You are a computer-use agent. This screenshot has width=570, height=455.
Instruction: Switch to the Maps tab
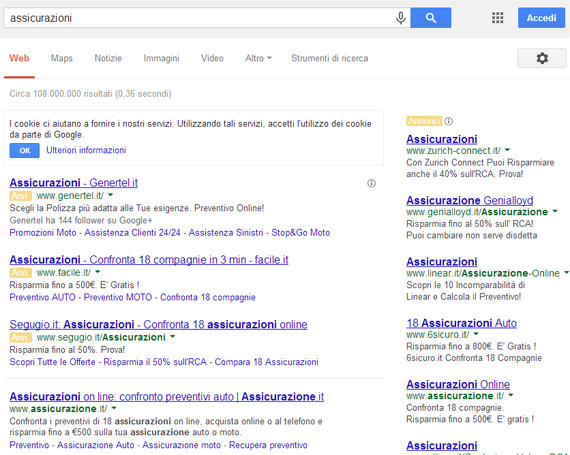tap(61, 58)
